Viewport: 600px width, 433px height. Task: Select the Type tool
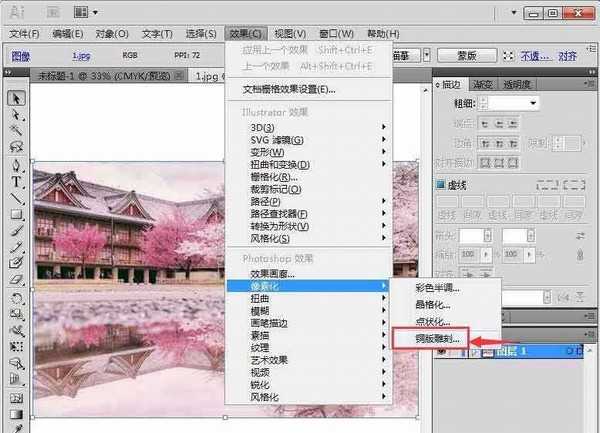(16, 182)
